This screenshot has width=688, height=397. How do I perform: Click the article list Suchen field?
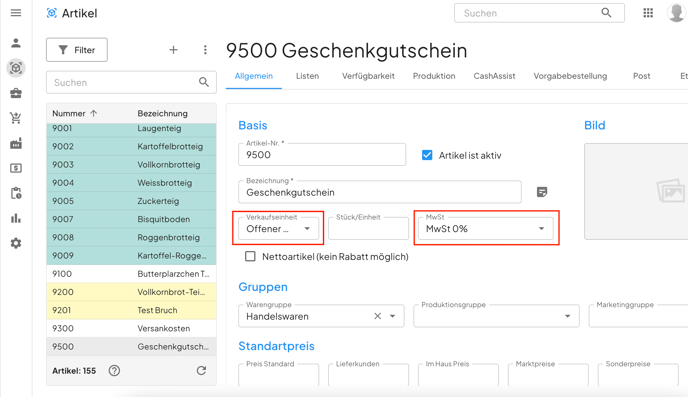click(x=131, y=82)
